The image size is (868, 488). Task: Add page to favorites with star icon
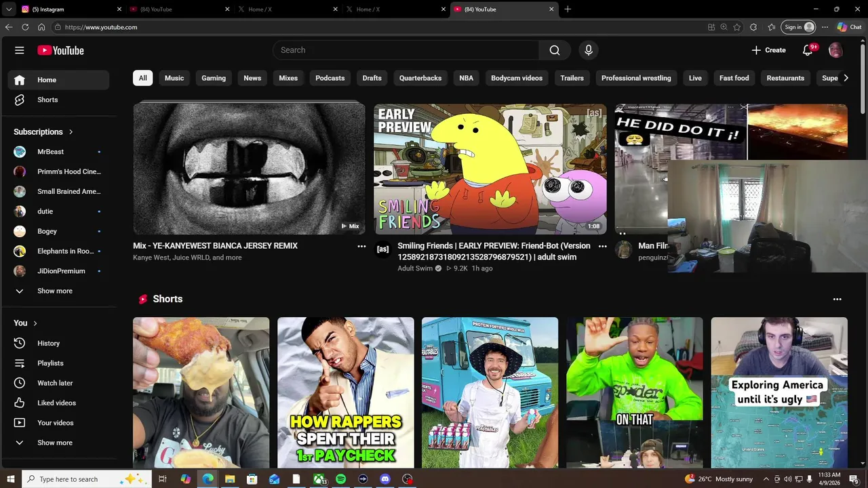(737, 27)
